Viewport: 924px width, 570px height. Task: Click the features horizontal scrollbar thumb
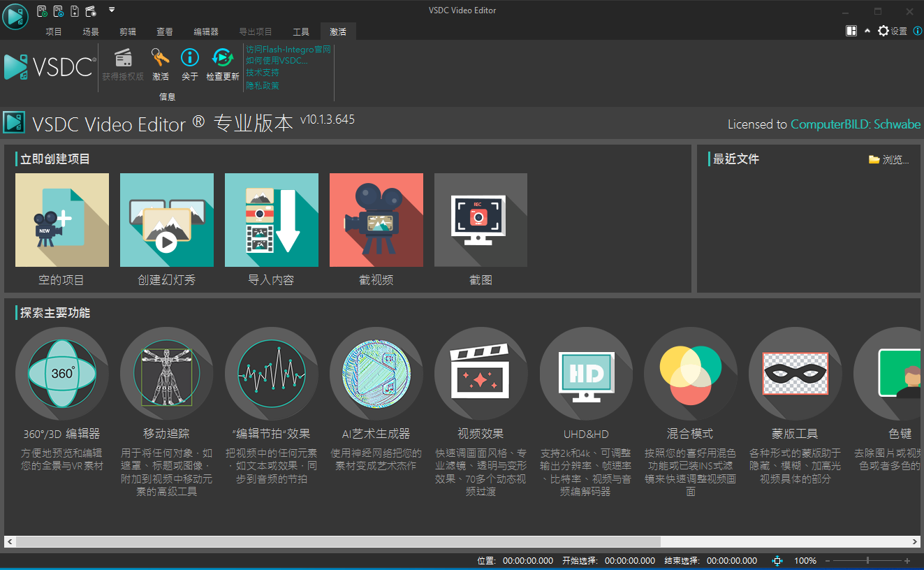tap(338, 541)
